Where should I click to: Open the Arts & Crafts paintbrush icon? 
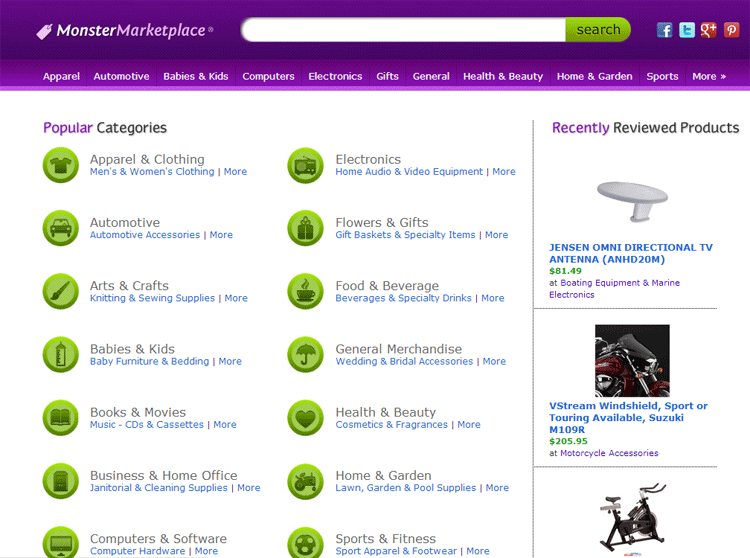coord(61,291)
